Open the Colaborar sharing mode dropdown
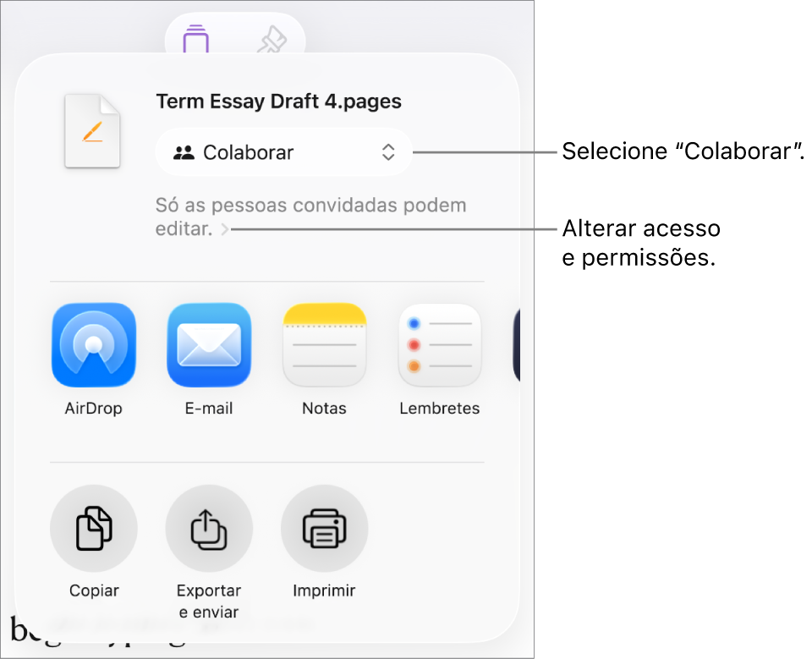Image resolution: width=812 pixels, height=659 pixels. pyautogui.click(x=284, y=152)
